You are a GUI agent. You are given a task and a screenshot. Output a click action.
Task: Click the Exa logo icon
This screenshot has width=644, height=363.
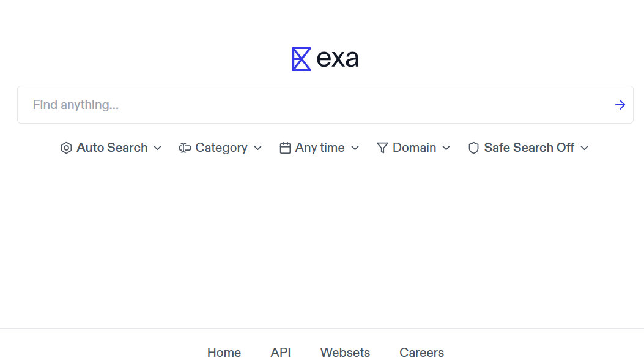[300, 59]
